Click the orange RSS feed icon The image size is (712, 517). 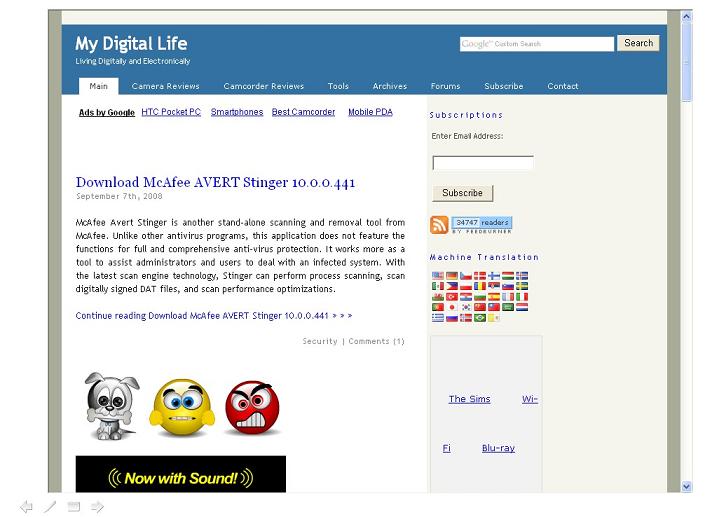point(439,225)
